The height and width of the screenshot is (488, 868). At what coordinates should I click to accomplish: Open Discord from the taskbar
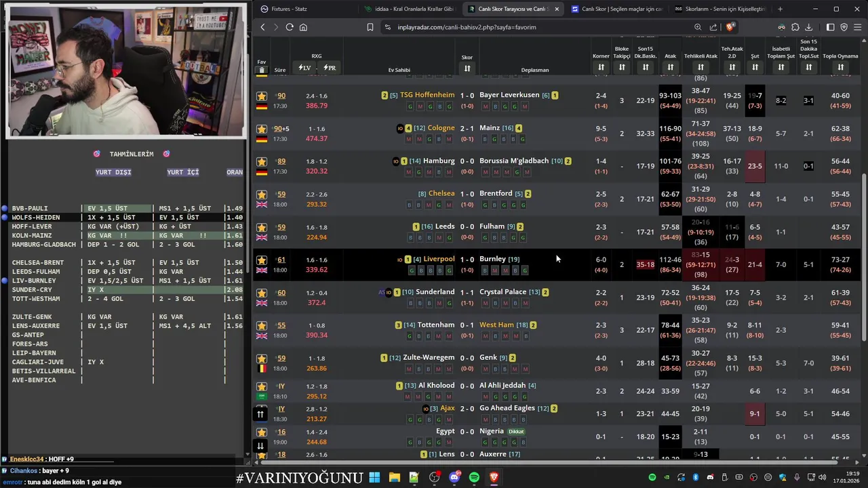pyautogui.click(x=454, y=477)
